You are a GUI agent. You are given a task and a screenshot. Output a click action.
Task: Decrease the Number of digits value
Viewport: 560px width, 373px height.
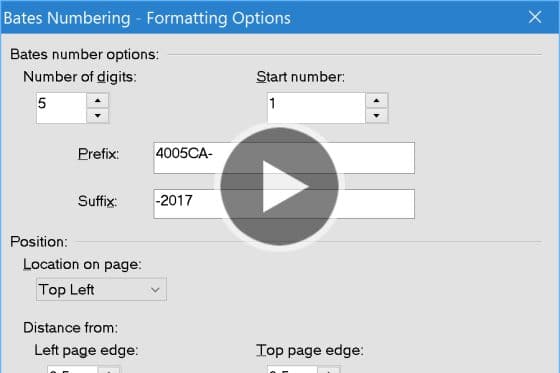point(98,116)
